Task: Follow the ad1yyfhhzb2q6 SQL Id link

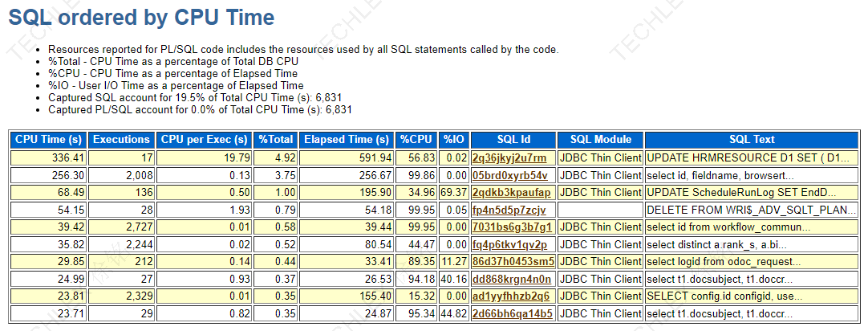Action: 511,296
